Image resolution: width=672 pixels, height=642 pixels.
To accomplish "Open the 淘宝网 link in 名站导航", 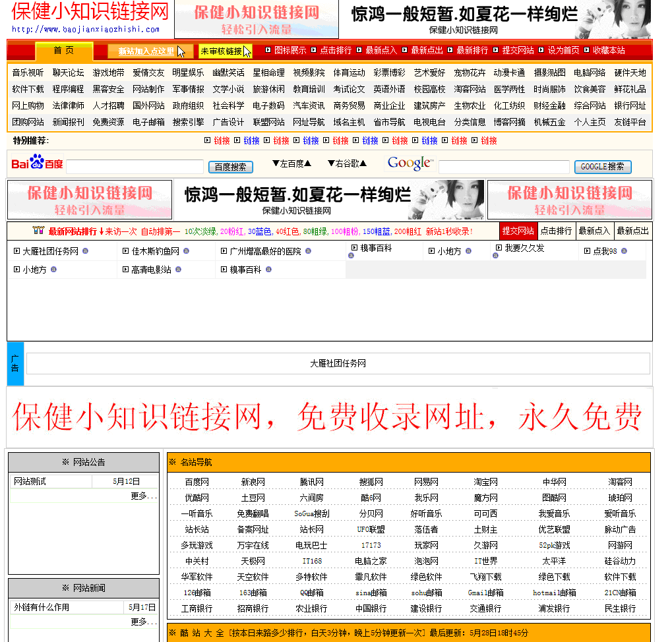I will (485, 482).
